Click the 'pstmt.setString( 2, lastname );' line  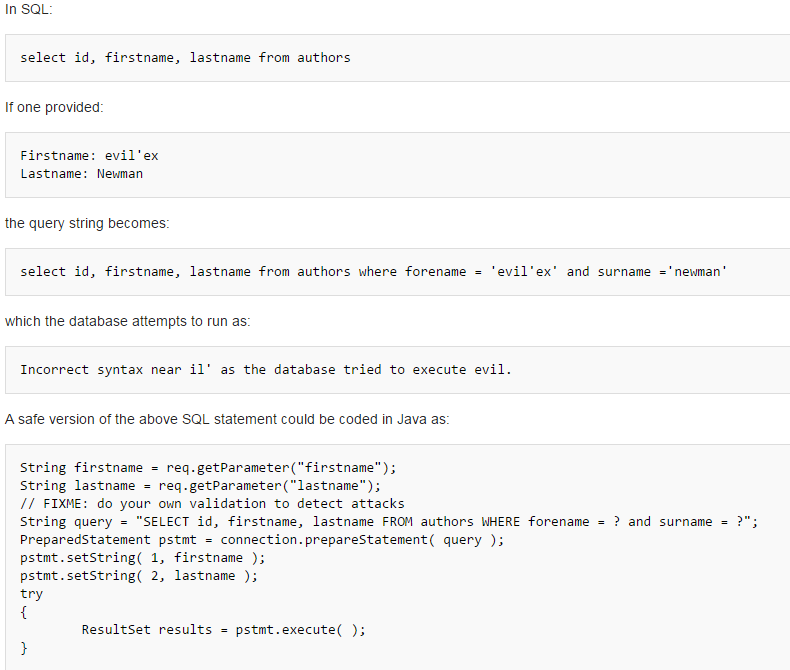[139, 576]
